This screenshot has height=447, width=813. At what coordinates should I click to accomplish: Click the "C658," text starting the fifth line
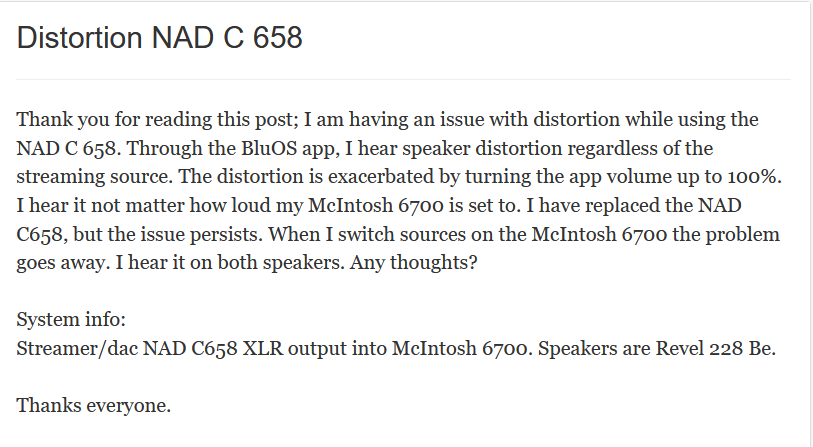(x=42, y=234)
